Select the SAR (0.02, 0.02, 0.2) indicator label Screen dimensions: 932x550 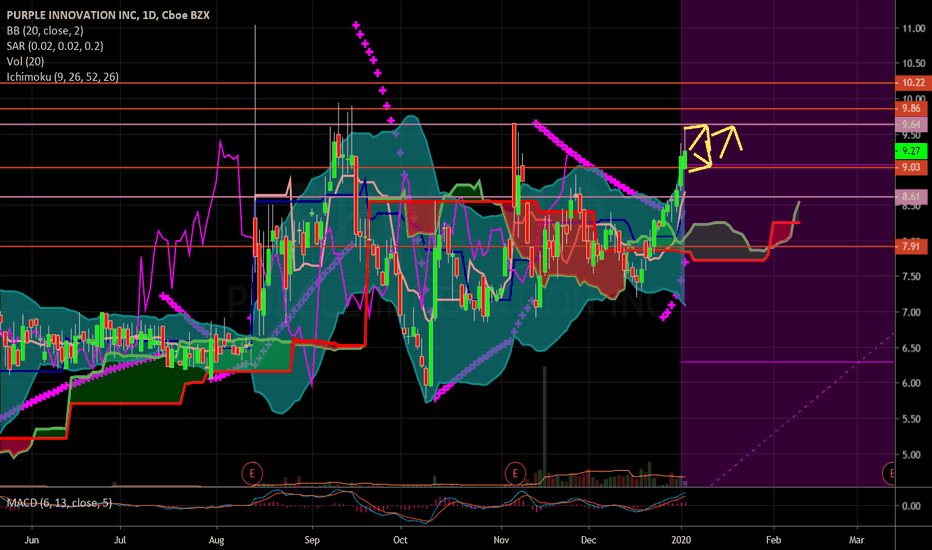(55, 46)
